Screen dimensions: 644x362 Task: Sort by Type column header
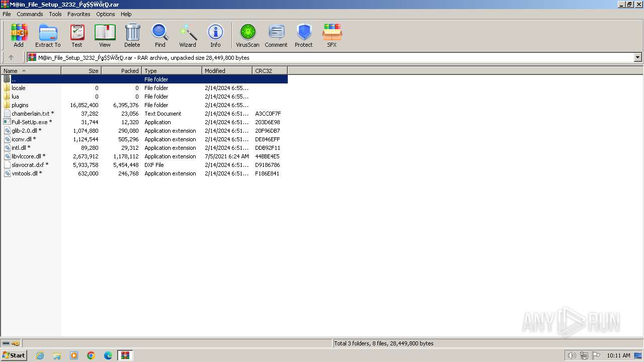[x=172, y=71]
